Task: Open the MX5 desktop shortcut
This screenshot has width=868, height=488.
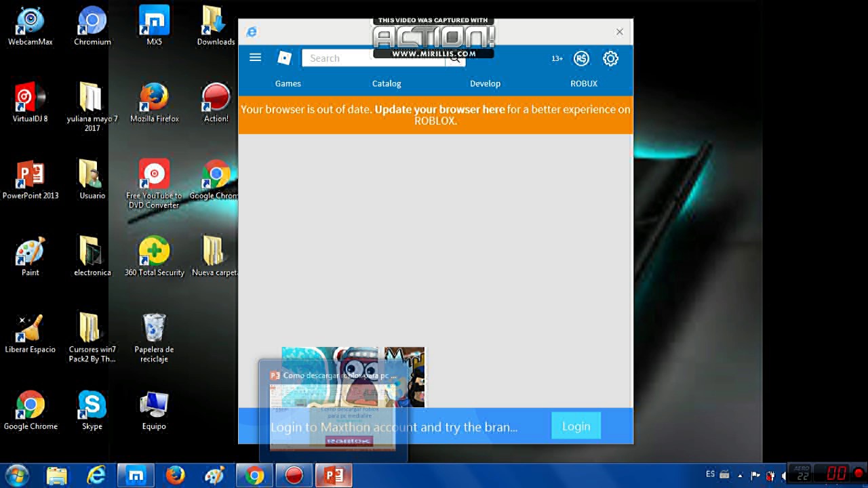Action: 154,26
